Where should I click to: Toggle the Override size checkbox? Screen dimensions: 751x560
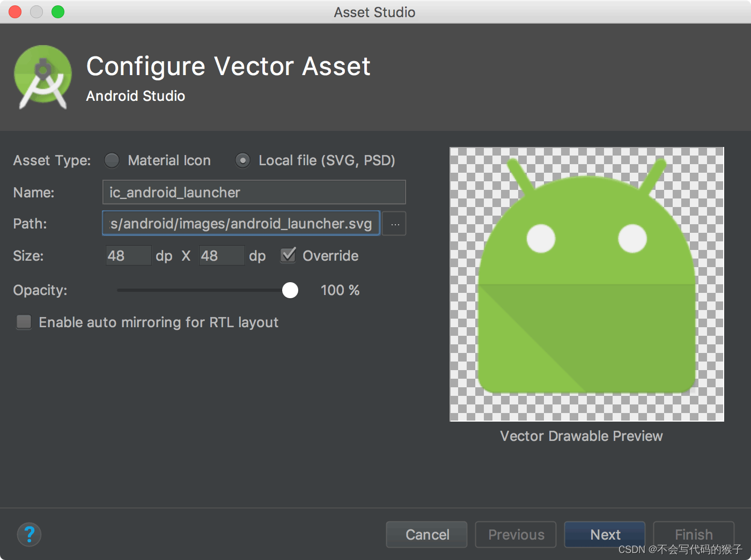[288, 255]
